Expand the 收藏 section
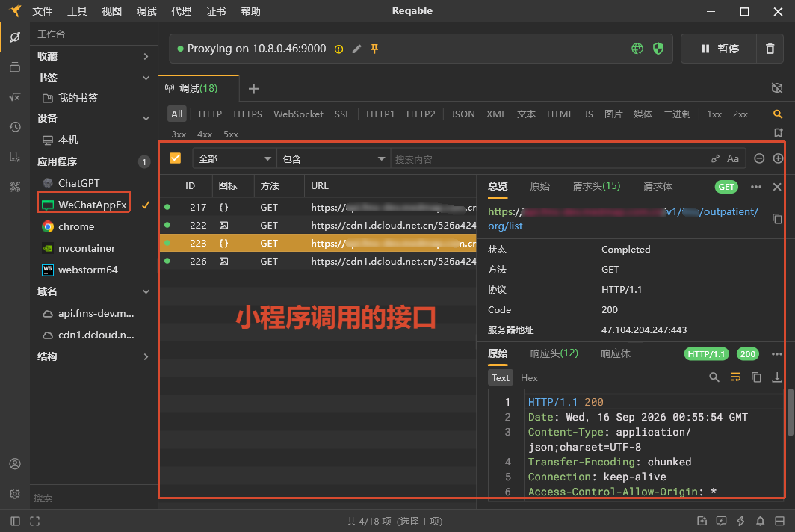 coord(146,56)
